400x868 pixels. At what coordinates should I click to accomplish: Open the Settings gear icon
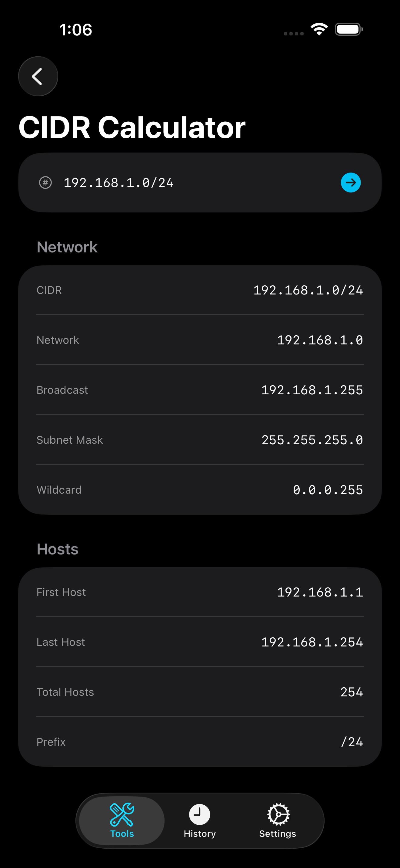coord(278,814)
